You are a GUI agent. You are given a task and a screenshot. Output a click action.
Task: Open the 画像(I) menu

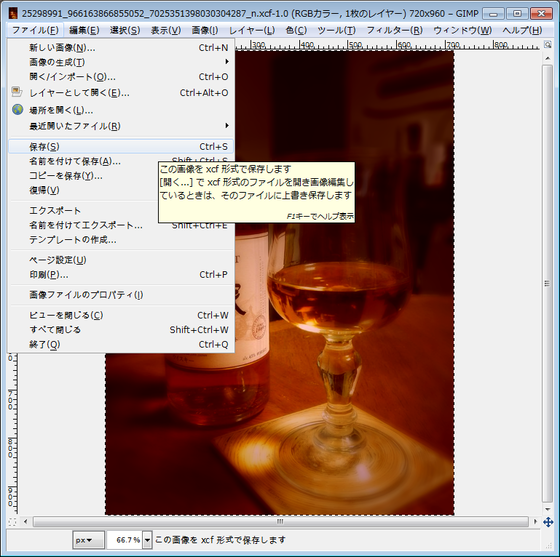[x=205, y=30]
